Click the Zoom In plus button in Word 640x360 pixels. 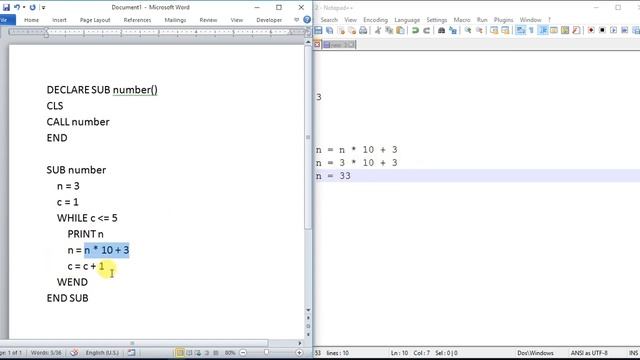(x=299, y=353)
